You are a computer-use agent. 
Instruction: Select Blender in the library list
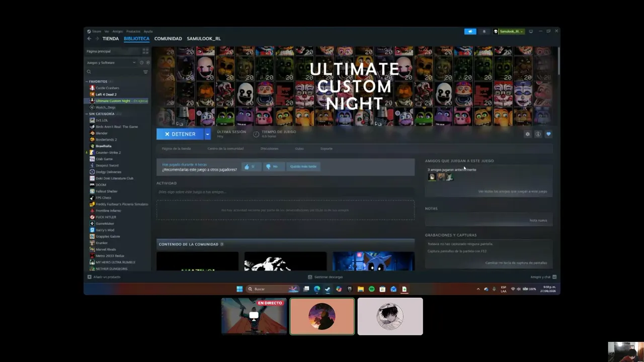click(x=102, y=133)
